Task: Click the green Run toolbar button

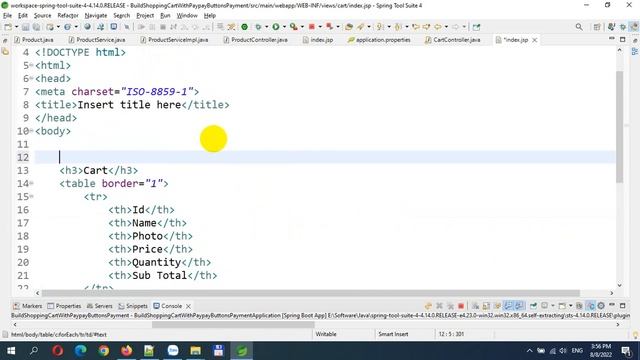Action: point(276,27)
